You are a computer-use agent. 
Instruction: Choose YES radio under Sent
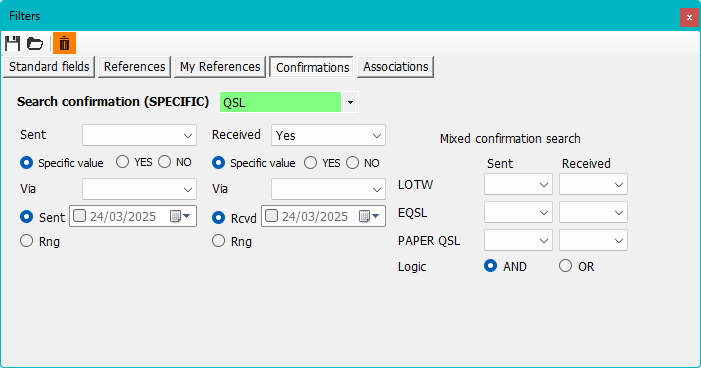pyautogui.click(x=122, y=162)
